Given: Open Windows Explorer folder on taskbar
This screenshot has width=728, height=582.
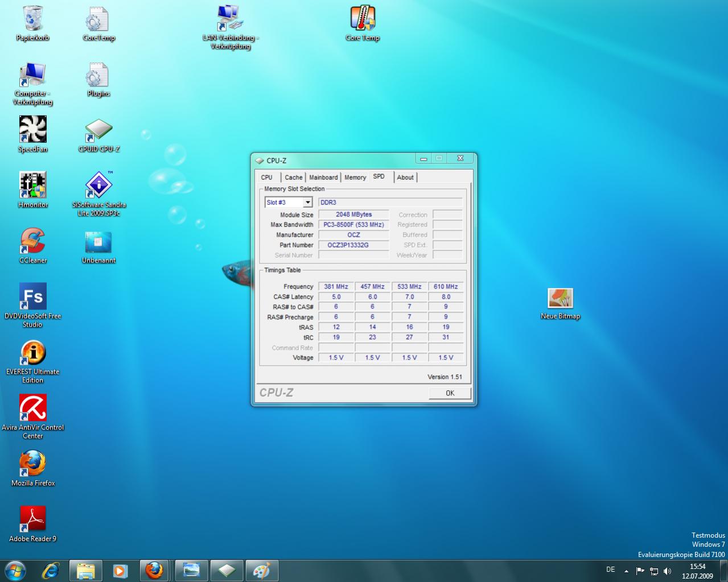Looking at the screenshot, I should [x=85, y=570].
